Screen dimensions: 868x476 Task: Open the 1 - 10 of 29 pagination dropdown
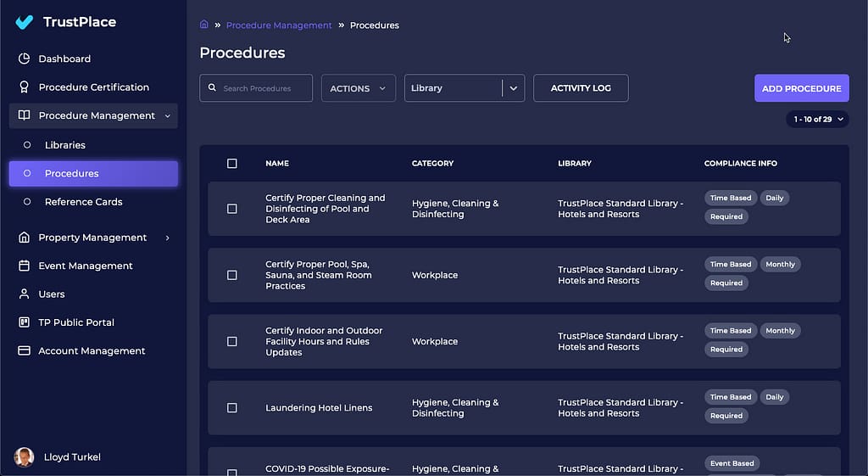coord(817,119)
